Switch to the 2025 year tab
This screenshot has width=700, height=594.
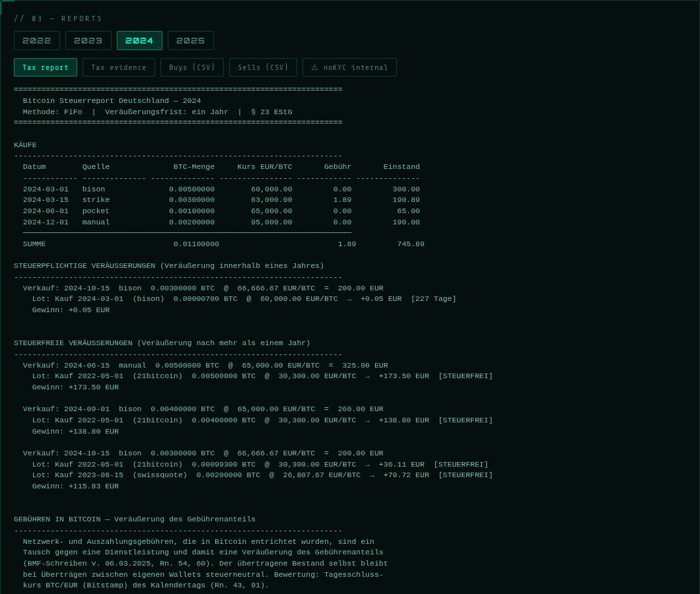[191, 41]
